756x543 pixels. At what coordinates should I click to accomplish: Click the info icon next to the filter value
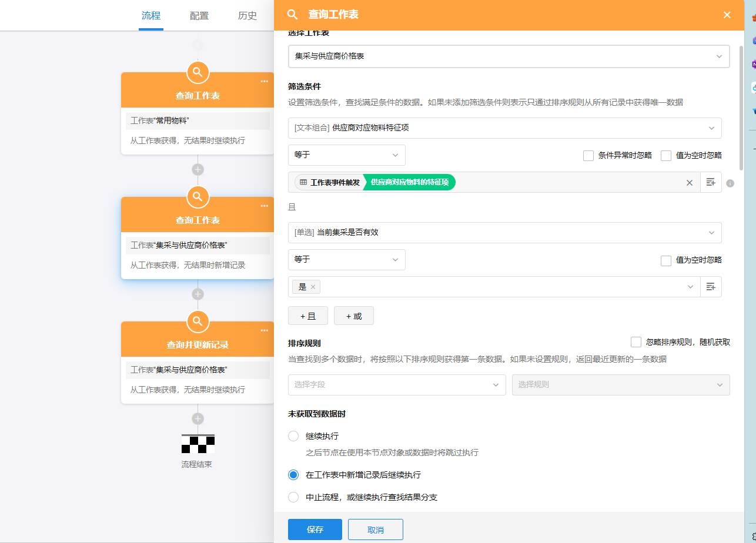point(730,183)
